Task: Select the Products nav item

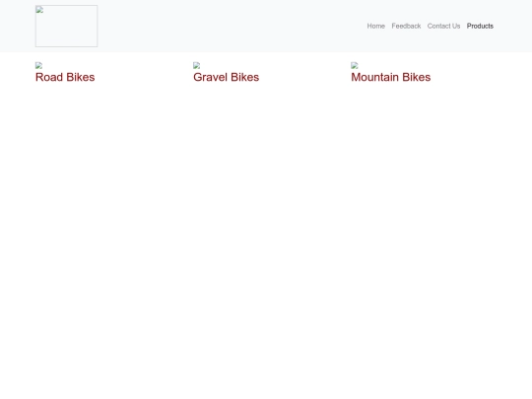Action: pos(480,27)
